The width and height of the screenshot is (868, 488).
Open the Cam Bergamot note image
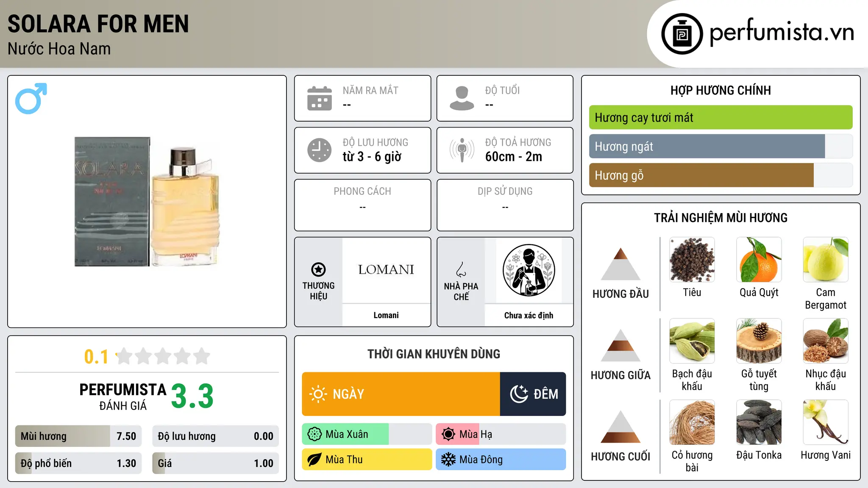(x=826, y=260)
